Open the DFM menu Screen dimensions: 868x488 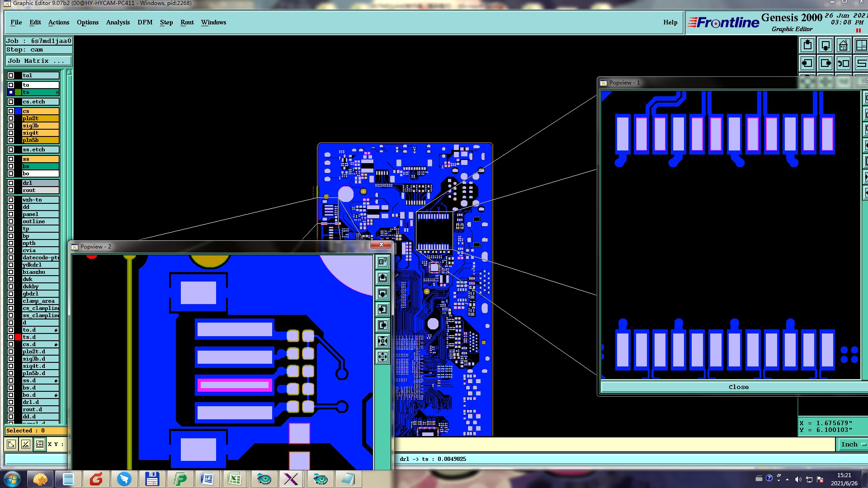[x=145, y=22]
